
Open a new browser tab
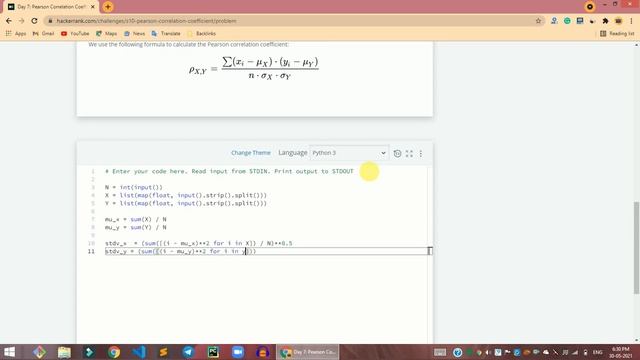click(108, 7)
